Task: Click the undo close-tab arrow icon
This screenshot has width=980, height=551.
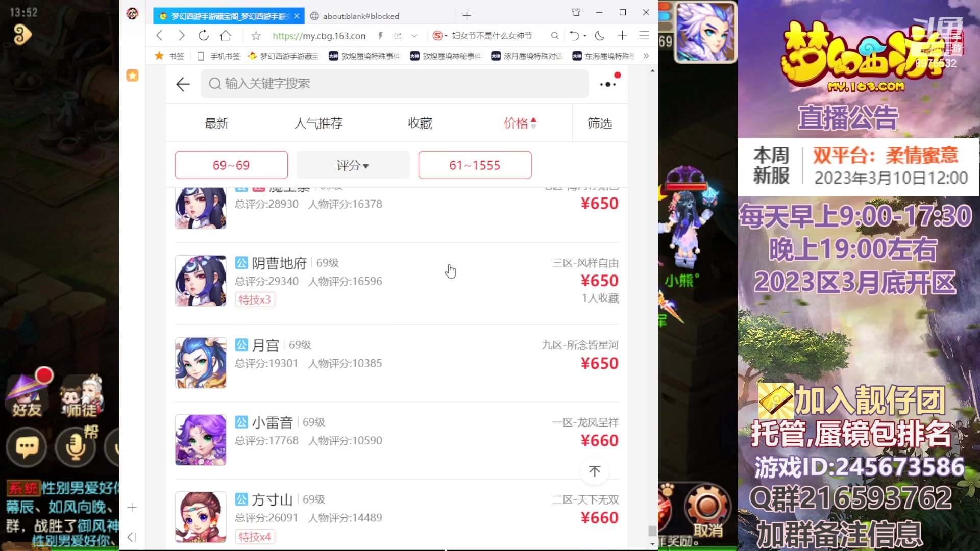Action: pyautogui.click(x=575, y=35)
